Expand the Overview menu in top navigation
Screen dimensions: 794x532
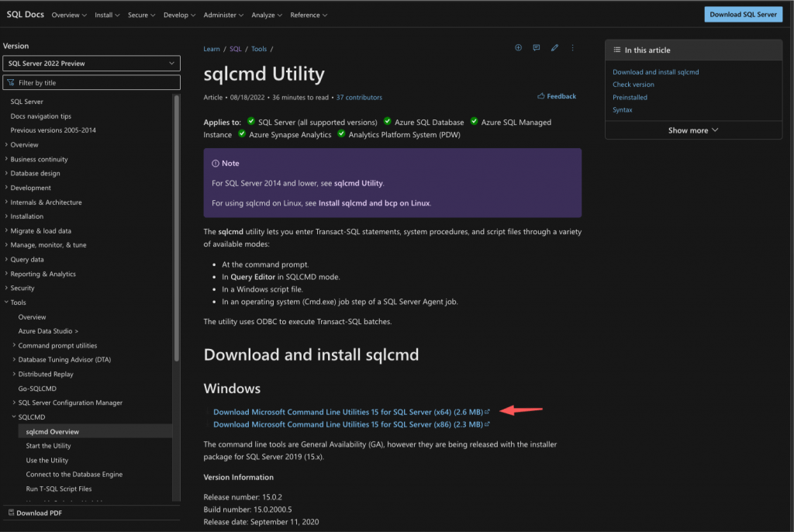coord(69,16)
